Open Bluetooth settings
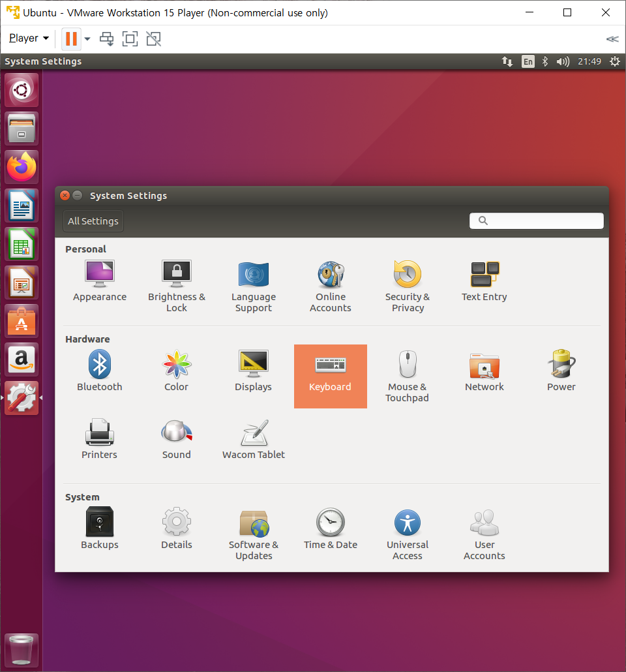 pyautogui.click(x=99, y=371)
